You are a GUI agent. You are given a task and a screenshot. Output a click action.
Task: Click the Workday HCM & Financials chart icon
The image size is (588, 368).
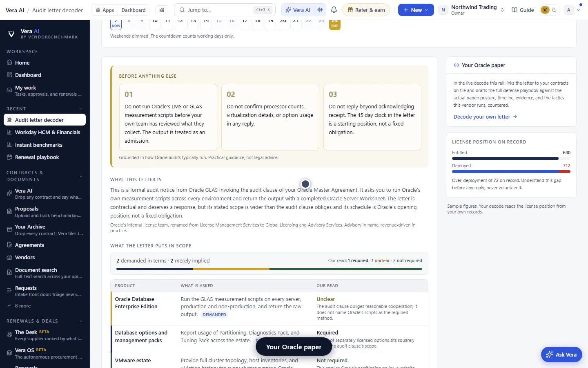tap(9, 132)
